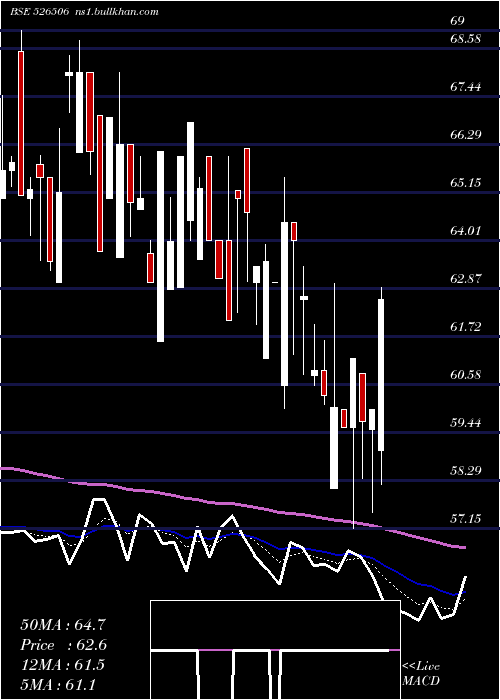Click the 68.58 price level label
Image resolution: width=500 pixels, height=700 pixels.
click(x=466, y=39)
